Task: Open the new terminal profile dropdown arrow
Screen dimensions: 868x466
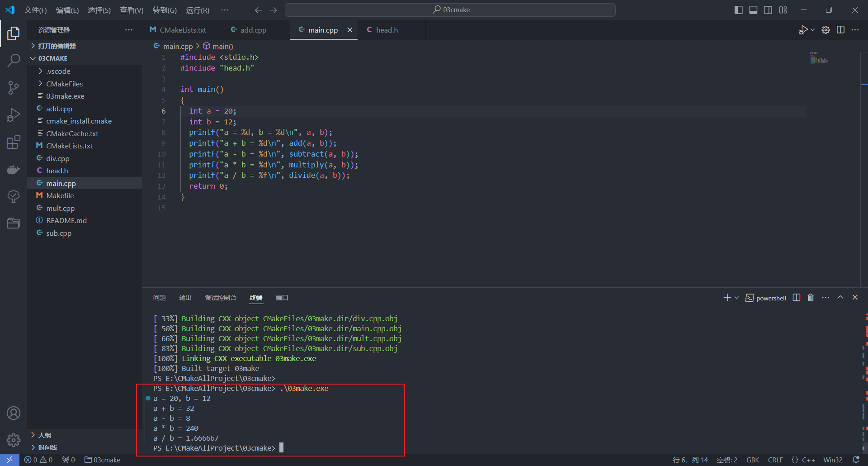Action: (x=737, y=298)
